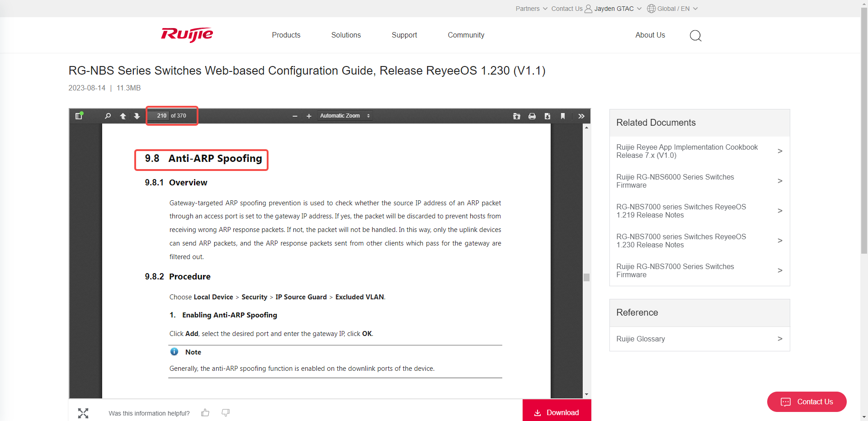The height and width of the screenshot is (421, 868).
Task: Open the Automatic Zoom dropdown
Action: [x=345, y=116]
